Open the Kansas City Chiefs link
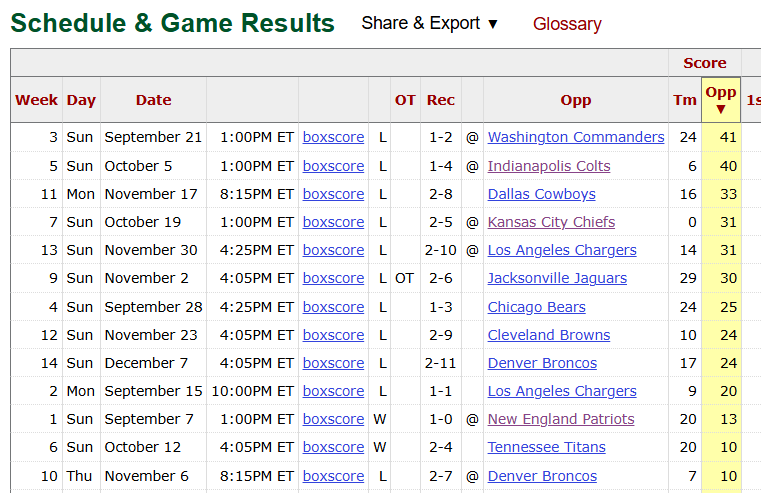This screenshot has width=761, height=493. pos(551,222)
